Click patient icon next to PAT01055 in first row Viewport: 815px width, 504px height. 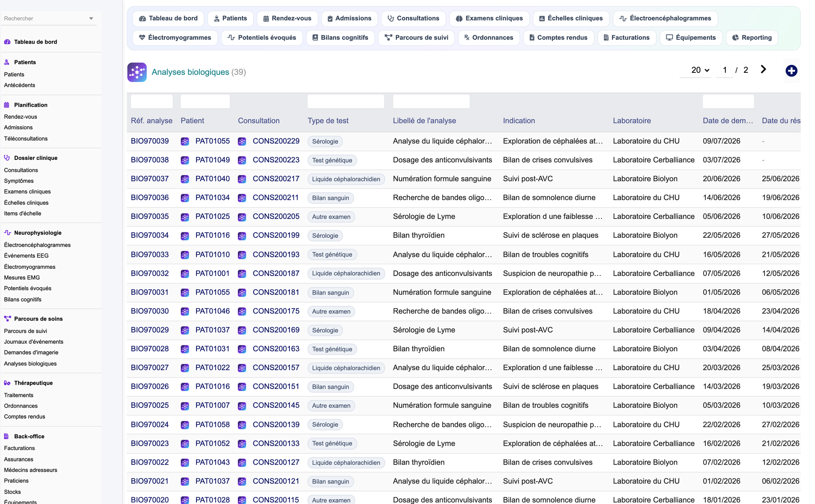pyautogui.click(x=185, y=141)
